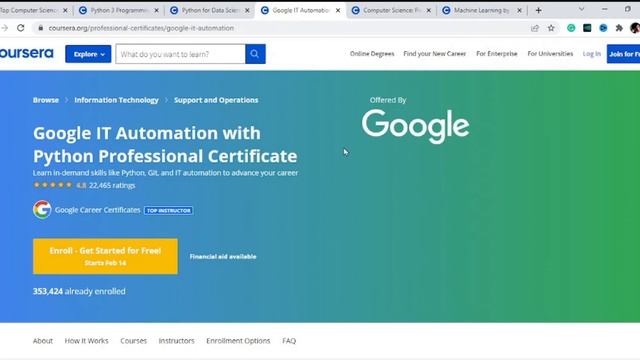
Task: Open Find your New Career link
Action: point(435,53)
